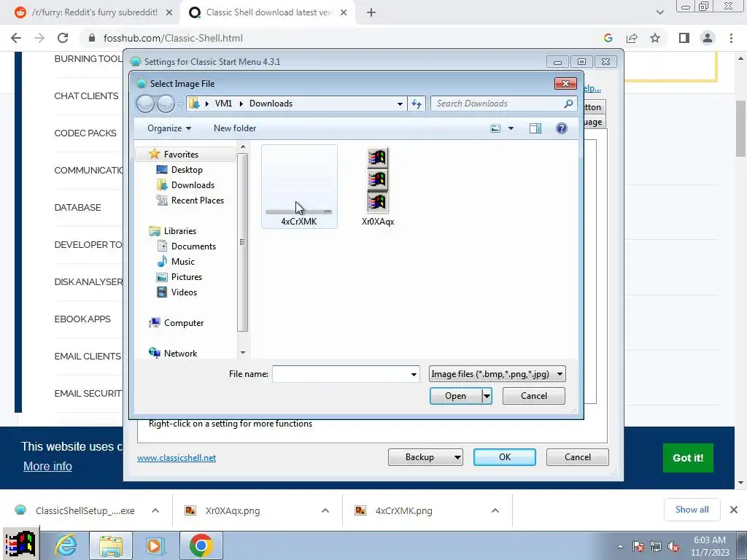Open Windows Media Player from taskbar
The width and height of the screenshot is (747, 560).
point(155,545)
